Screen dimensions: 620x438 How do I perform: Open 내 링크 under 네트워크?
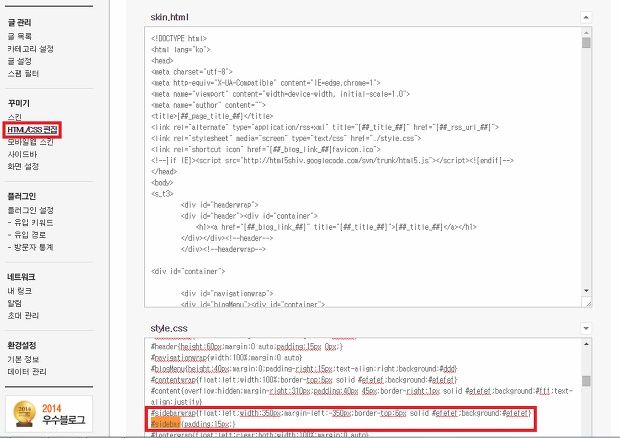click(x=20, y=291)
